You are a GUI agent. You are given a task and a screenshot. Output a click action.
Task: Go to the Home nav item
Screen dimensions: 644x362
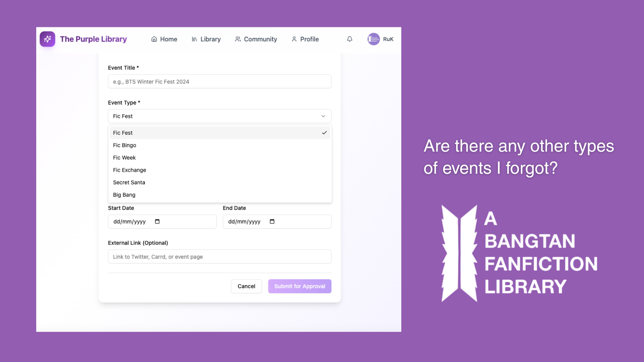coord(164,39)
